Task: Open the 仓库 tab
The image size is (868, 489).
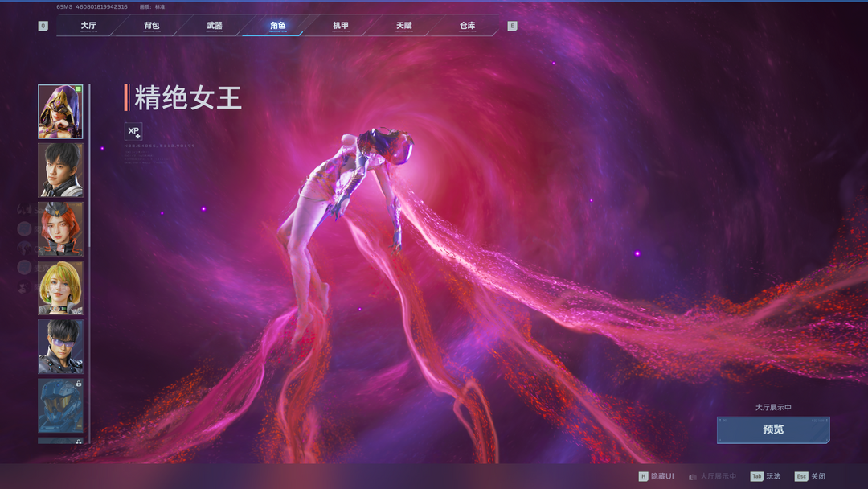Action: (467, 26)
